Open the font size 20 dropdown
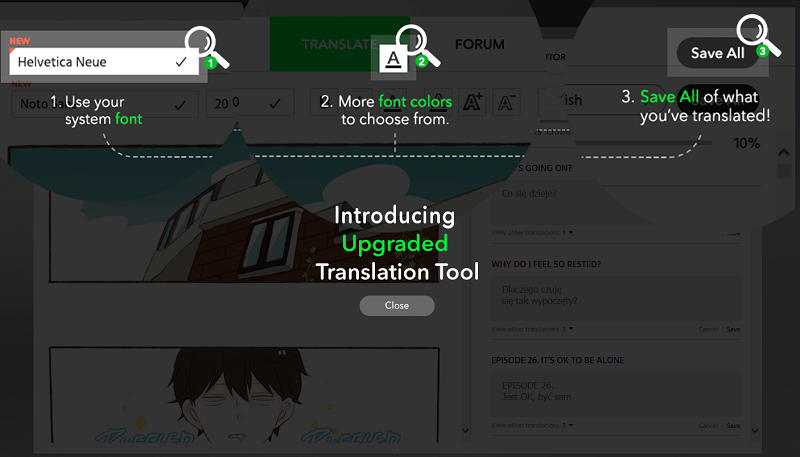 pos(250,104)
